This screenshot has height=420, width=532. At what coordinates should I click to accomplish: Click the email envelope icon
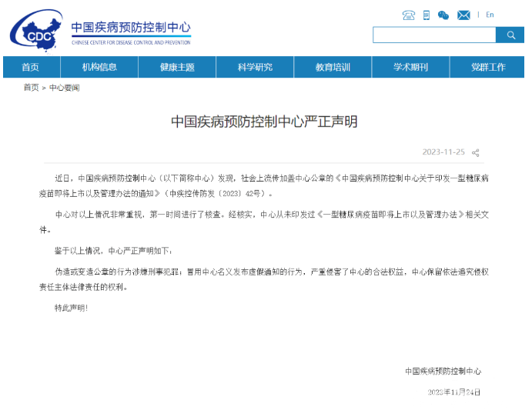(463, 15)
